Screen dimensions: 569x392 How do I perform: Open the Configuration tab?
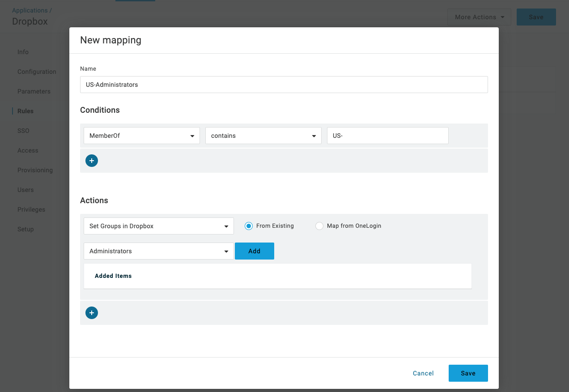[x=37, y=72]
